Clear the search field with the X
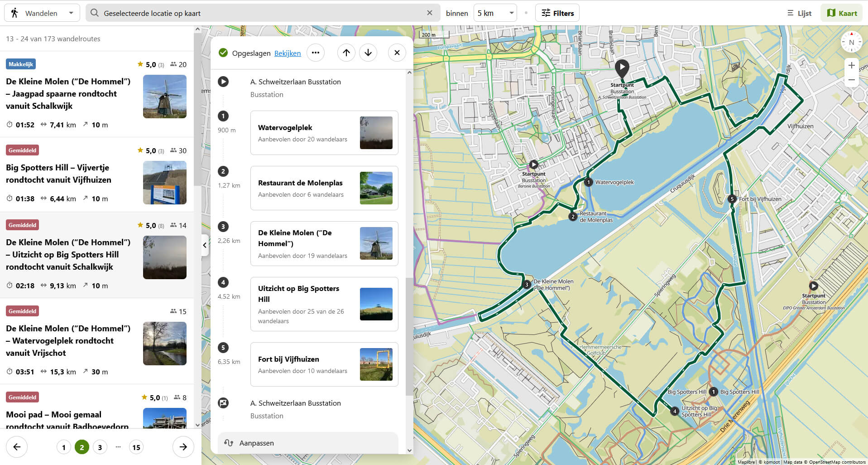This screenshot has width=868, height=465. coord(429,12)
